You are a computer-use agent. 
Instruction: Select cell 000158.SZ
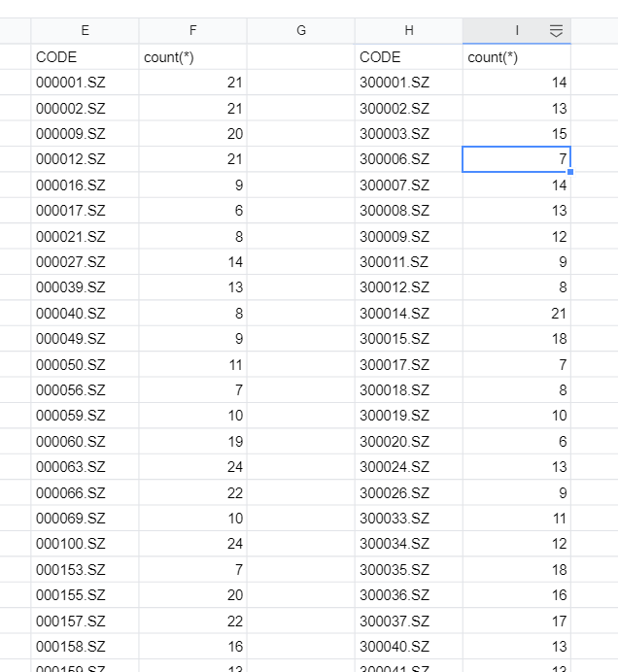click(85, 646)
